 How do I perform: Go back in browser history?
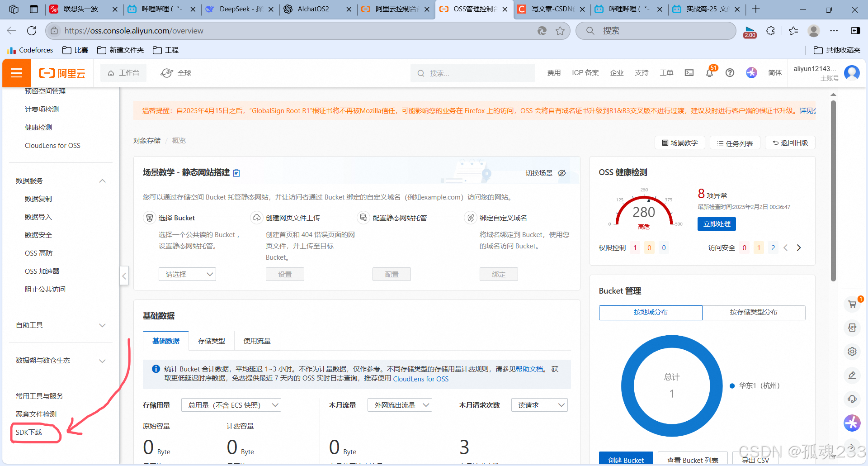[11, 31]
